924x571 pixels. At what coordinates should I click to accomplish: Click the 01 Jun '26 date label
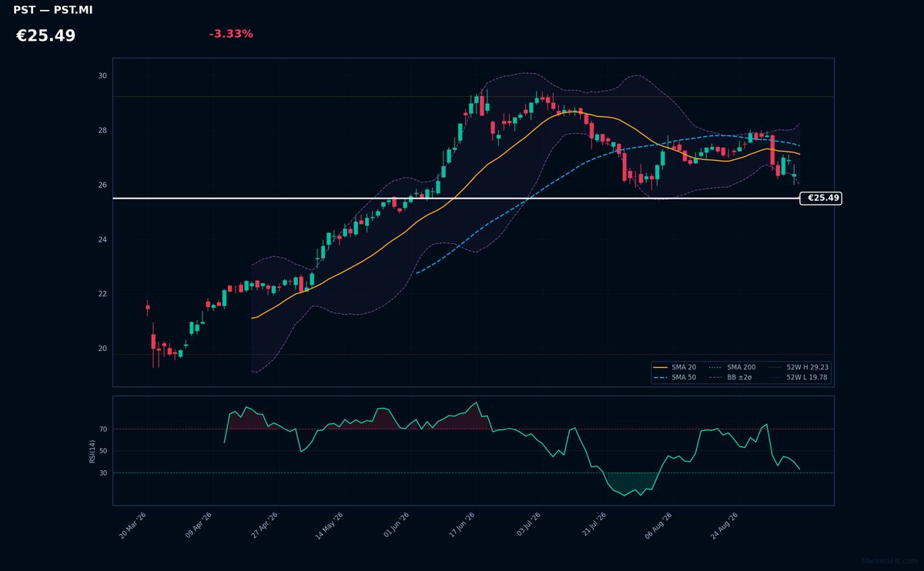point(396,526)
